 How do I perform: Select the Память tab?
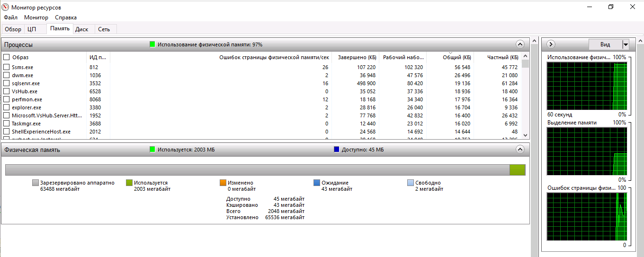pos(60,28)
